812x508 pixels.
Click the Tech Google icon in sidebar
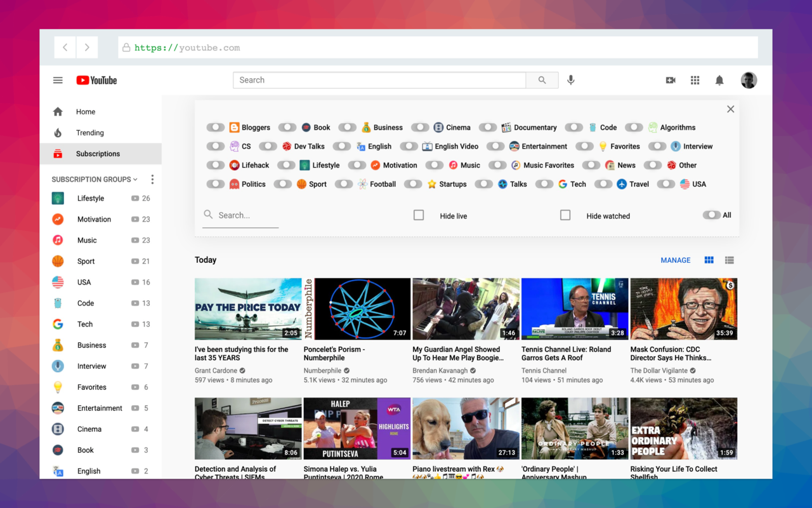(58, 324)
